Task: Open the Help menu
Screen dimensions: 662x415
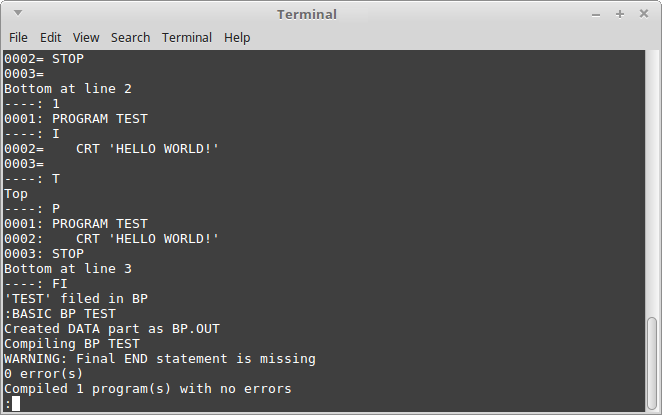Action: tap(237, 38)
